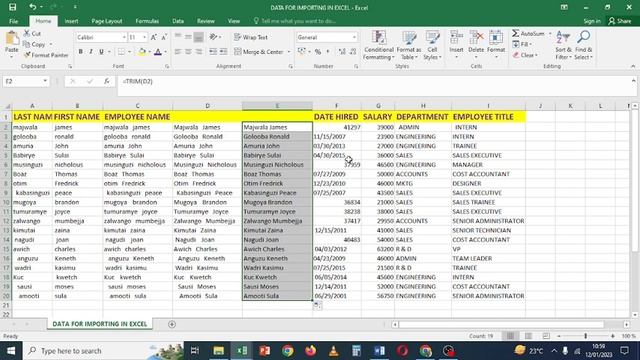Expand the Name Box dropdown arrow
The height and width of the screenshot is (360, 640).
click(45, 81)
